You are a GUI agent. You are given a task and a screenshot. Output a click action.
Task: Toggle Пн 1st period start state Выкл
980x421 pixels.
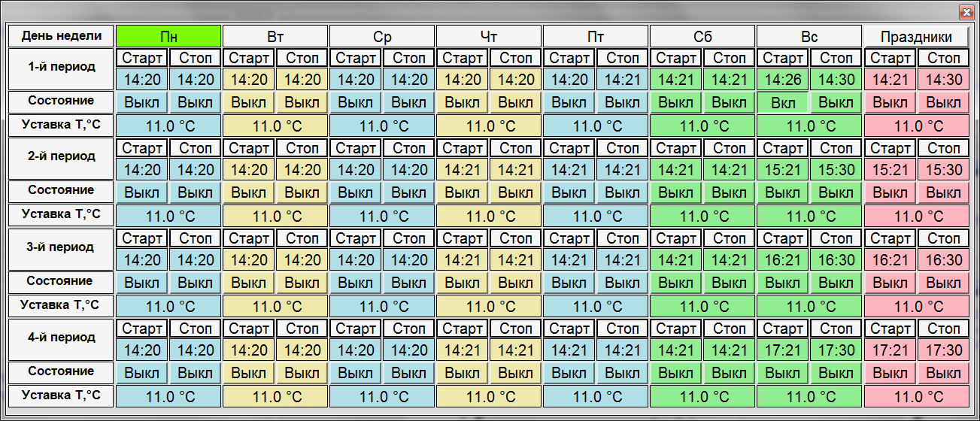[141, 102]
